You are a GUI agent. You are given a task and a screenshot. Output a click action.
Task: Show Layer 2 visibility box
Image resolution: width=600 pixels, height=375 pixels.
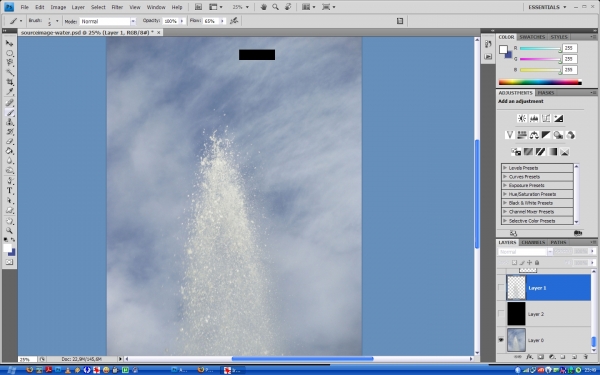tap(501, 314)
